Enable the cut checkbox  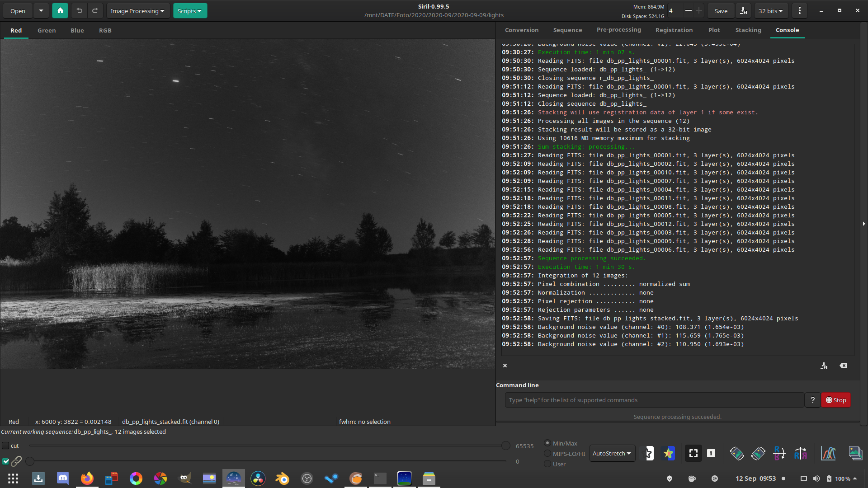point(6,446)
